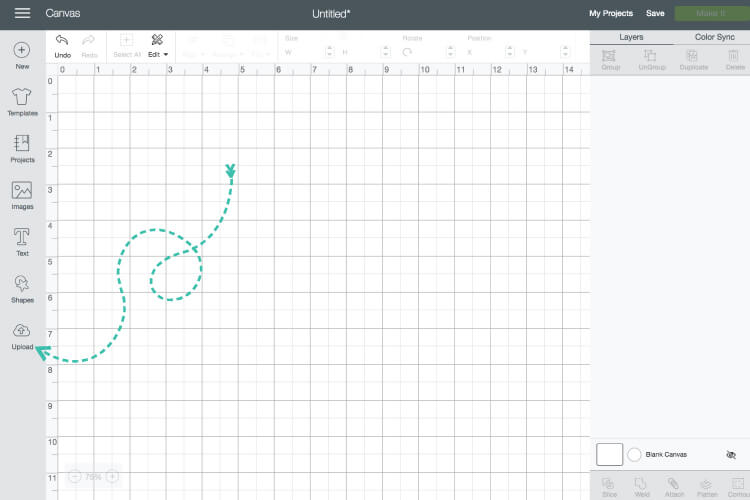Click the Contour tool
Image resolution: width=750 pixels, height=500 pixels.
738,487
